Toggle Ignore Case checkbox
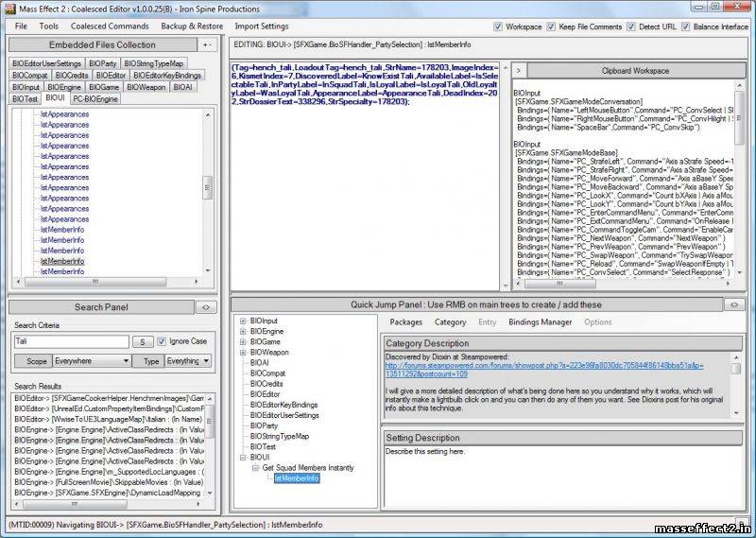 tap(162, 341)
